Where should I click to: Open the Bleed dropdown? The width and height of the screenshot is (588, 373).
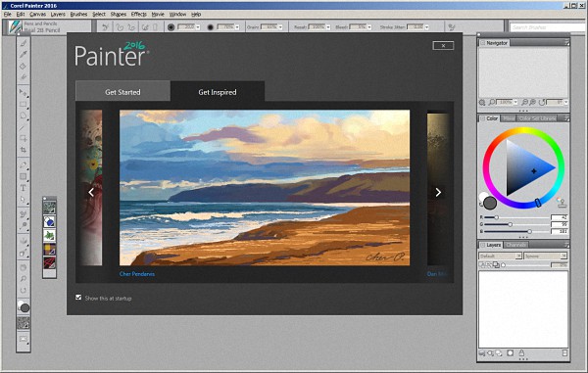pos(369,27)
